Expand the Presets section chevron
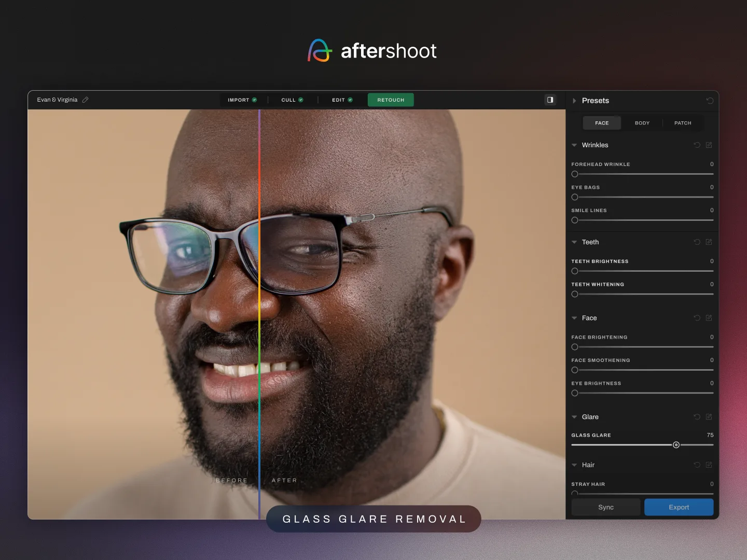Screen dimensions: 747x560 click(x=574, y=101)
